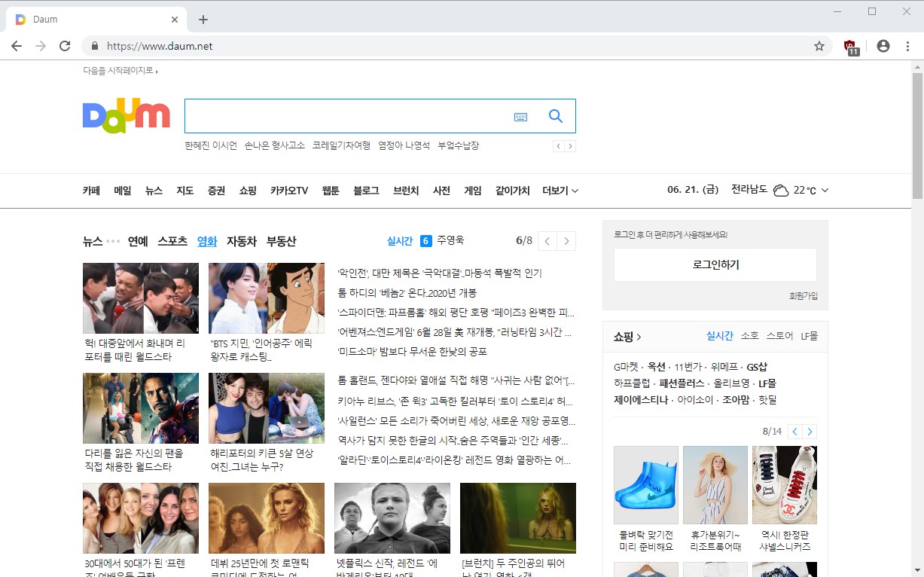Screen dimensions: 924x577
Task: Open 카카오TV in the navigation menu
Action: click(x=289, y=191)
